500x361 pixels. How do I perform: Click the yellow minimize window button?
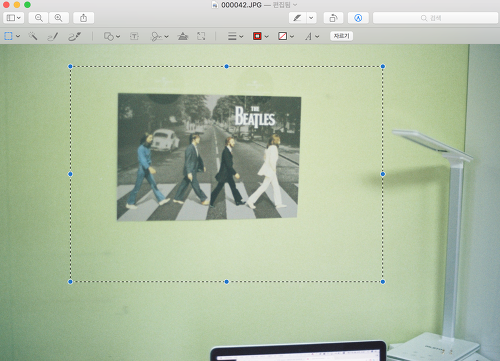(17, 5)
